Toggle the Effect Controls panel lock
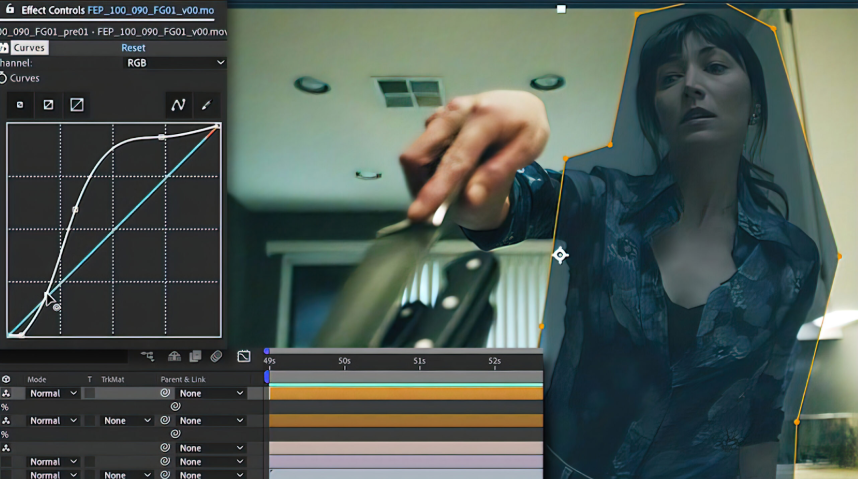Image resolution: width=858 pixels, height=479 pixels. click(x=8, y=10)
